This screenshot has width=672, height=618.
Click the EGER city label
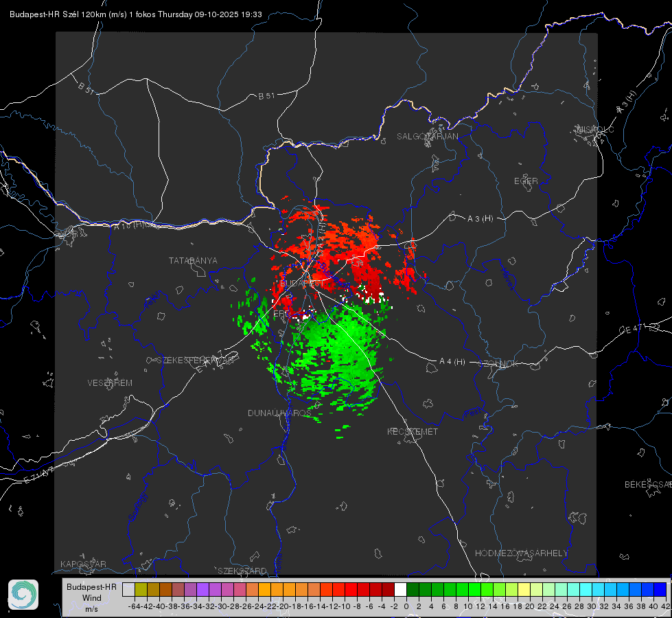526,181
